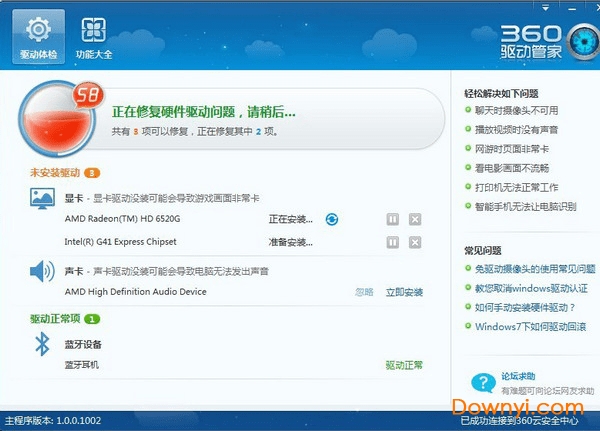Click the 未安装驱动 section header
This screenshot has height=431, width=600.
pos(55,173)
